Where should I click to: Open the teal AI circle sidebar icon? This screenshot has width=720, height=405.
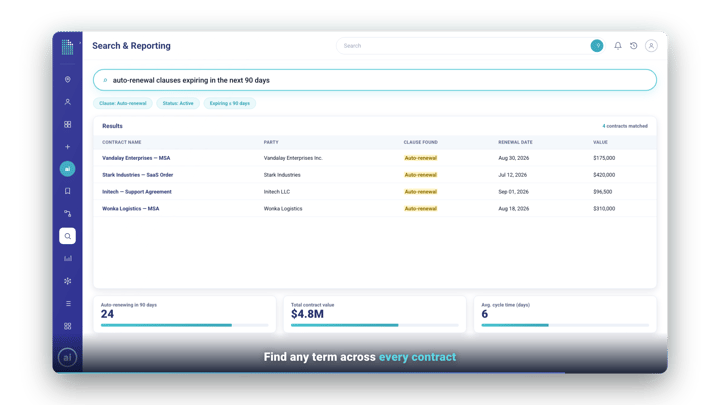coord(68,169)
